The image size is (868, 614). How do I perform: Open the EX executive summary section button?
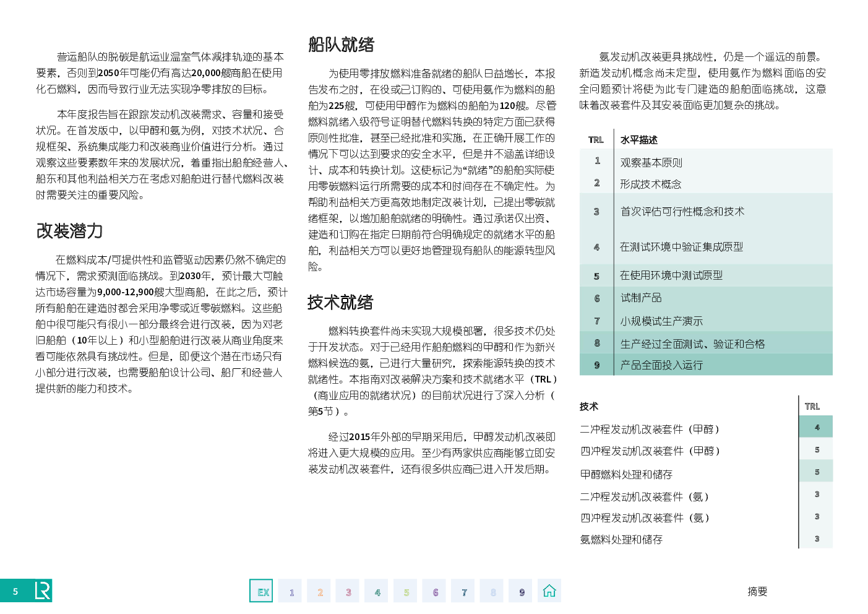click(x=261, y=591)
